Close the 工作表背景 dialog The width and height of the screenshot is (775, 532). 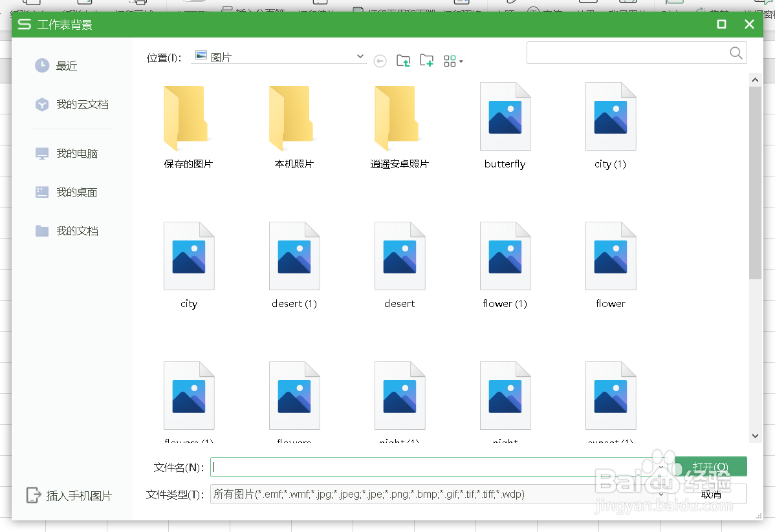pyautogui.click(x=749, y=24)
